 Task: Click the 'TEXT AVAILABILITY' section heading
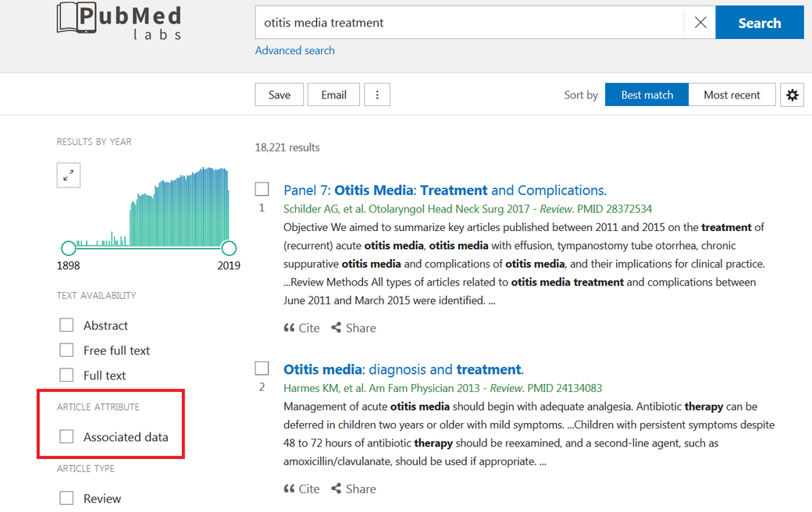[96, 296]
